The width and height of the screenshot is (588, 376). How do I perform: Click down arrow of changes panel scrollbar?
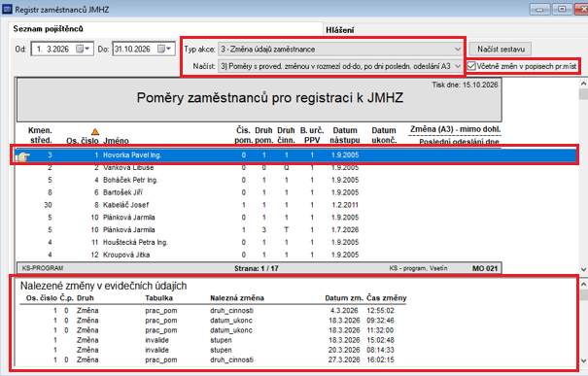point(583,360)
